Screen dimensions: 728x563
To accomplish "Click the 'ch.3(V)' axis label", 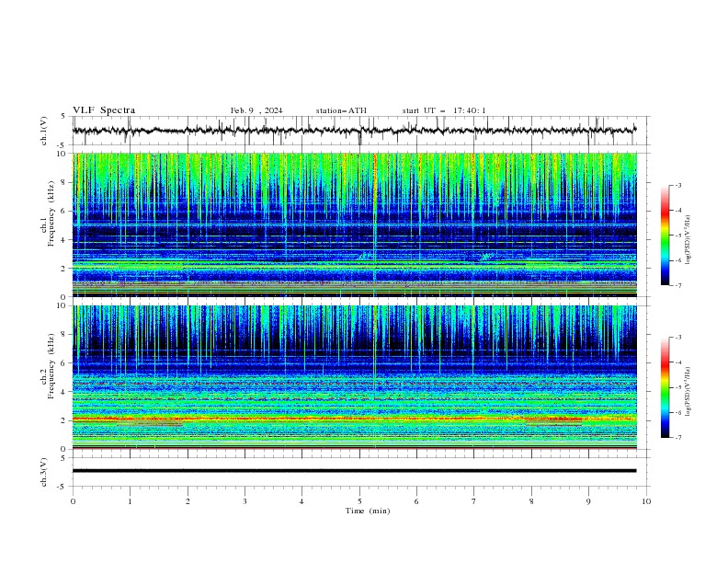I will (x=44, y=472).
